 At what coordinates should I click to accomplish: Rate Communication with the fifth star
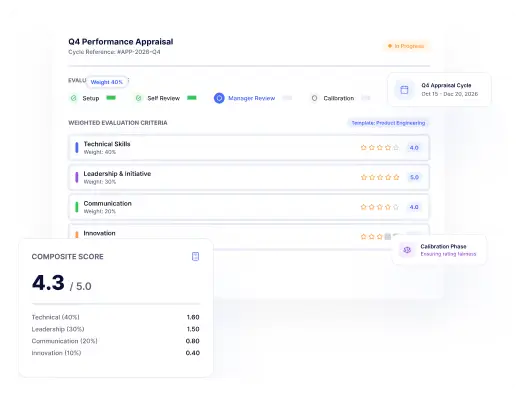396,207
